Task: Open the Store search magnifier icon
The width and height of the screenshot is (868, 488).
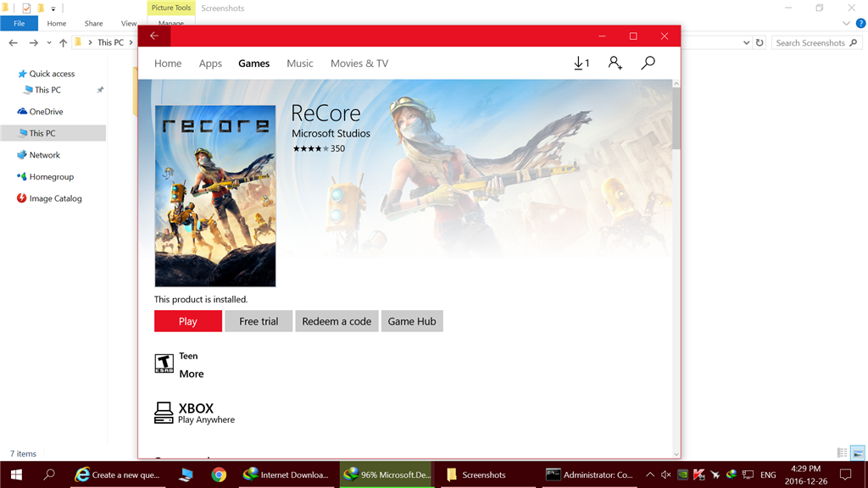Action: pyautogui.click(x=648, y=63)
